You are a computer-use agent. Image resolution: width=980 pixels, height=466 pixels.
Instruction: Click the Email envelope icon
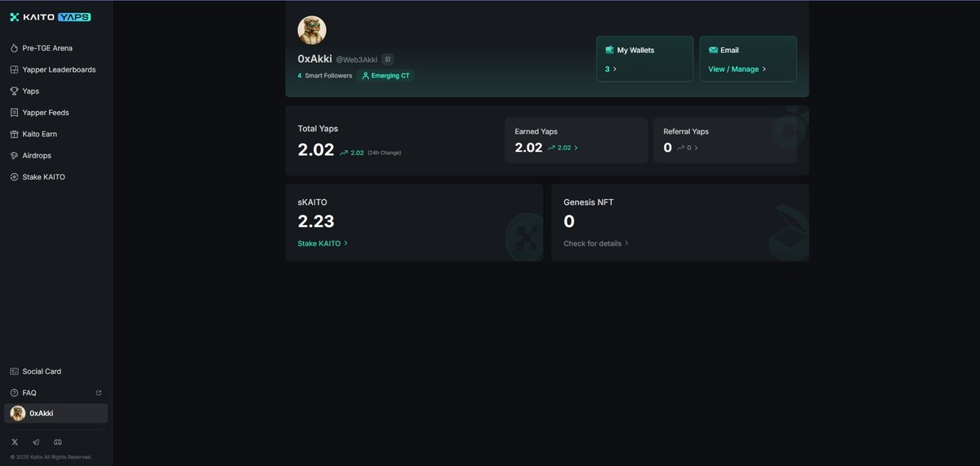coord(713,50)
